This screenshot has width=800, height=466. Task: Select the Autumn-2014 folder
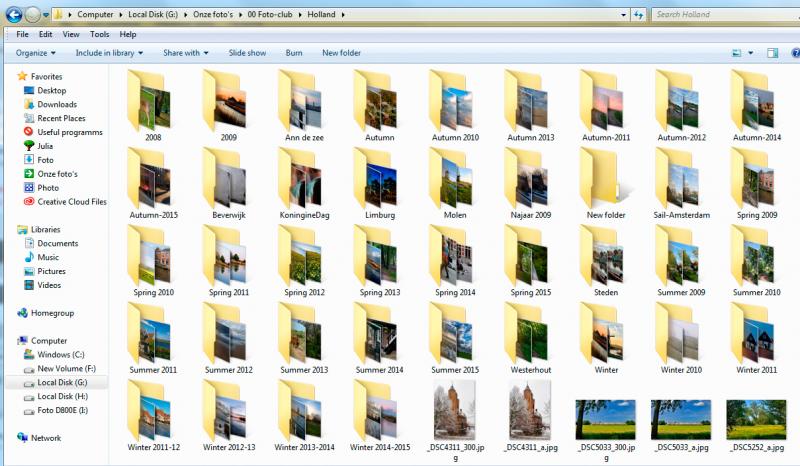point(756,106)
